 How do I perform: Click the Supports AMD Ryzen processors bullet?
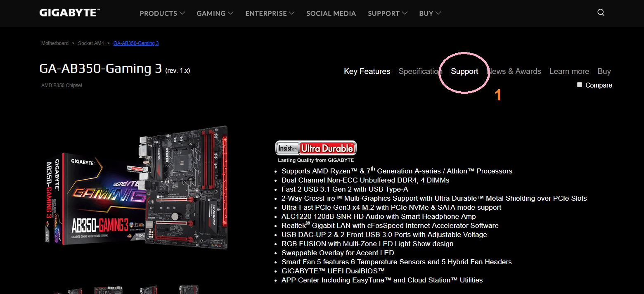point(397,171)
